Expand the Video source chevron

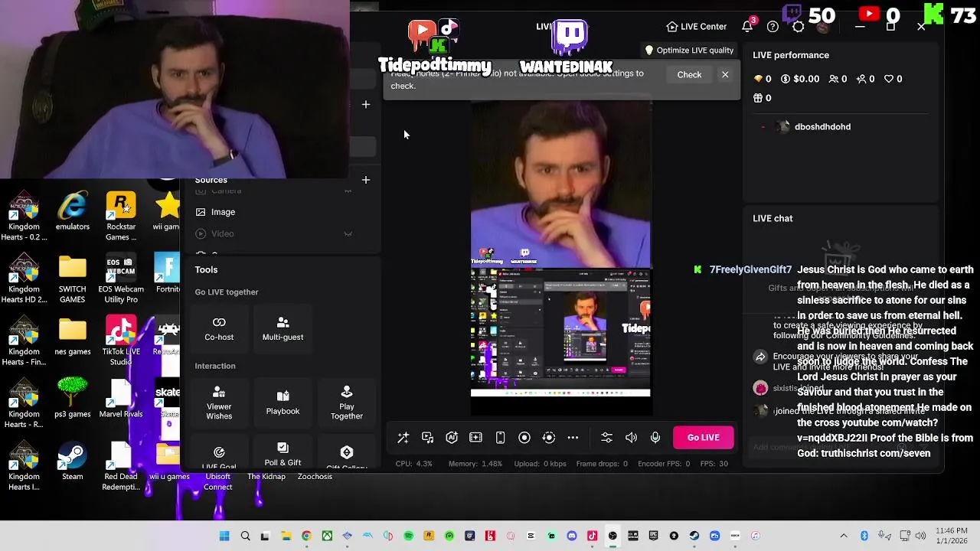[x=348, y=234]
